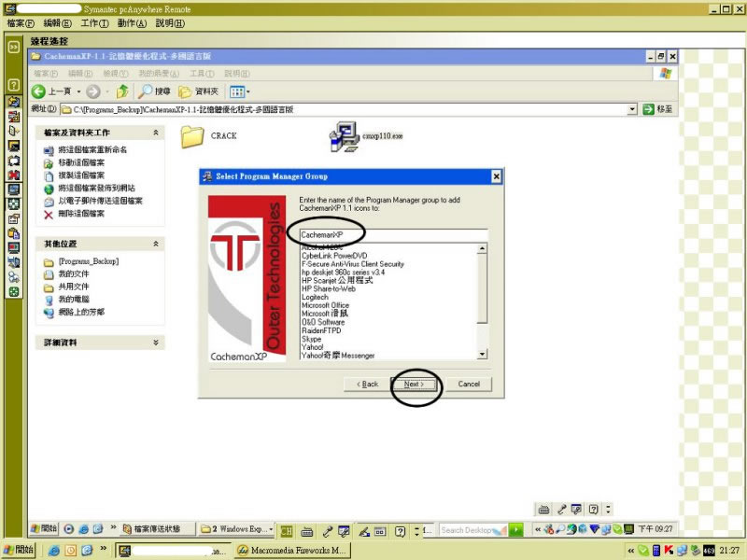Click the Search magnifier (搜尋) in Explorer toolbar
The height and width of the screenshot is (560, 747).
pyautogui.click(x=154, y=91)
